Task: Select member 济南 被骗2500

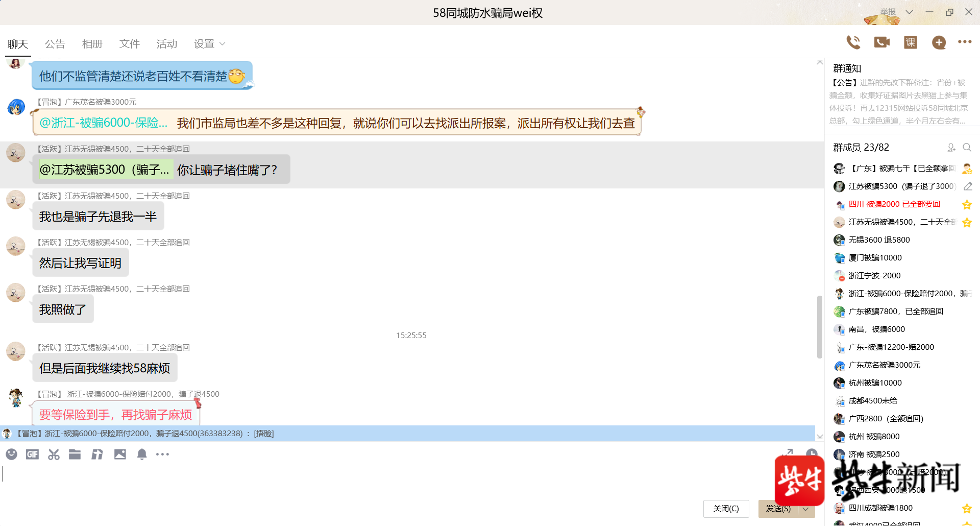Action: [902, 455]
